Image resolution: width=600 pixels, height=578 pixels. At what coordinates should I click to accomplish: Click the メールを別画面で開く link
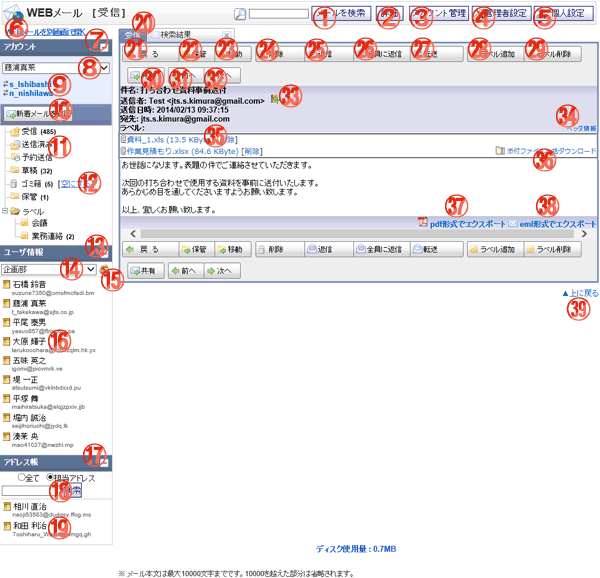(46, 32)
